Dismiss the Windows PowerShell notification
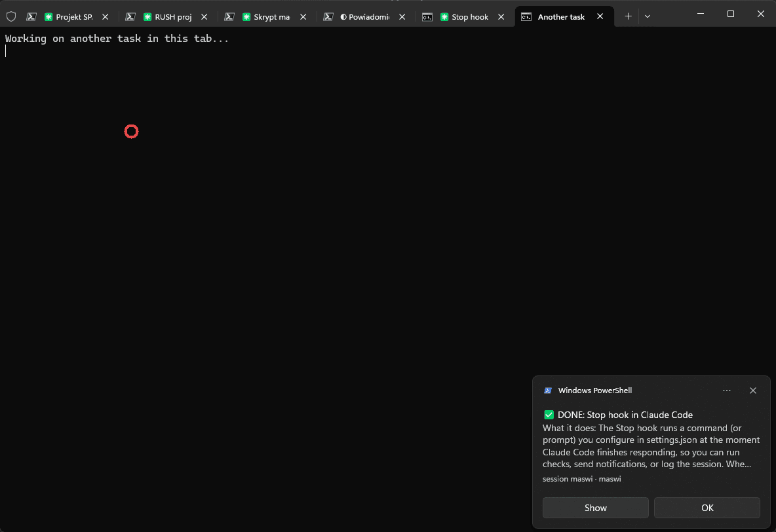776x532 pixels. click(753, 390)
